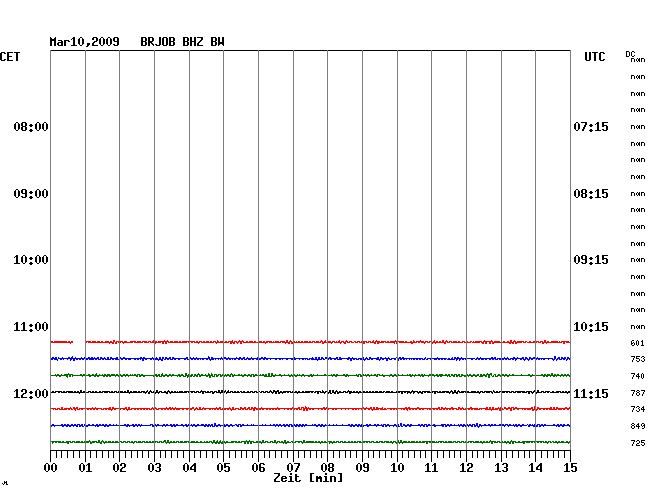The image size is (650, 494).
Task: Click minute tick label 14
Action: [536, 468]
